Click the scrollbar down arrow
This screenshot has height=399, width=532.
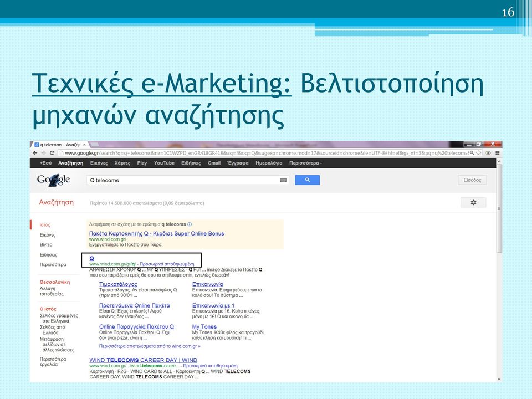pos(499,379)
